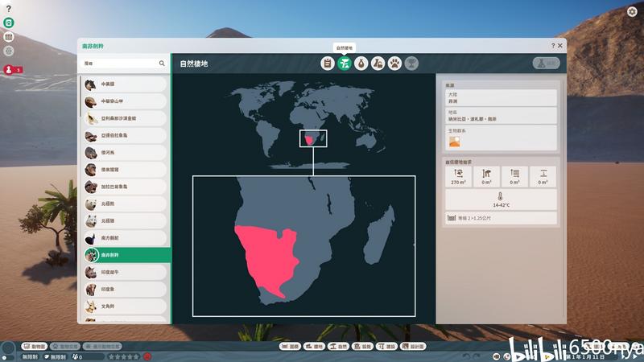This screenshot has height=362, width=644.
Task: Open the red alert notification icon
Action: 9,70
